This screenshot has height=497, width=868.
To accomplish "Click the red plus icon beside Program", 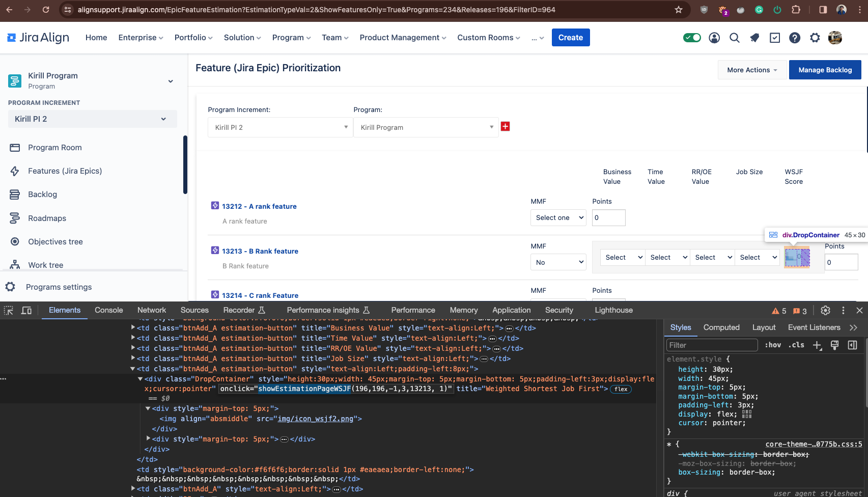I will pyautogui.click(x=505, y=126).
